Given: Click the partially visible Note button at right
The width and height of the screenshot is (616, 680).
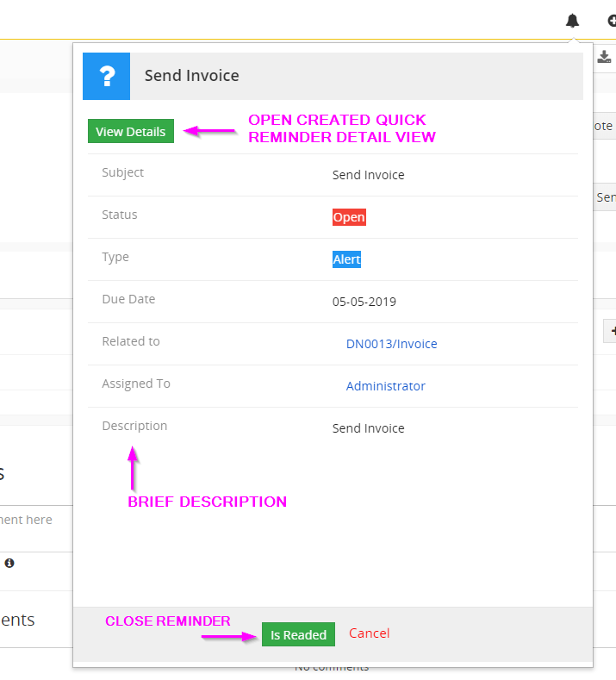Looking at the screenshot, I should point(604,126).
